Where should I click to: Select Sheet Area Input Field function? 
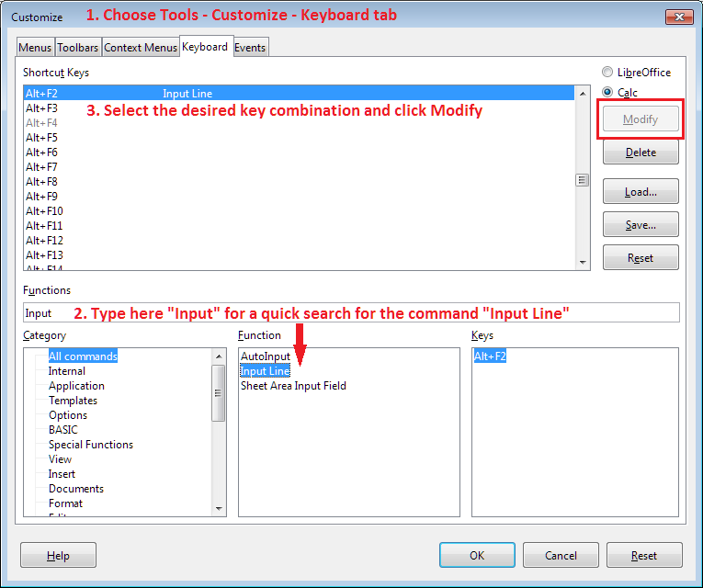[x=293, y=386]
